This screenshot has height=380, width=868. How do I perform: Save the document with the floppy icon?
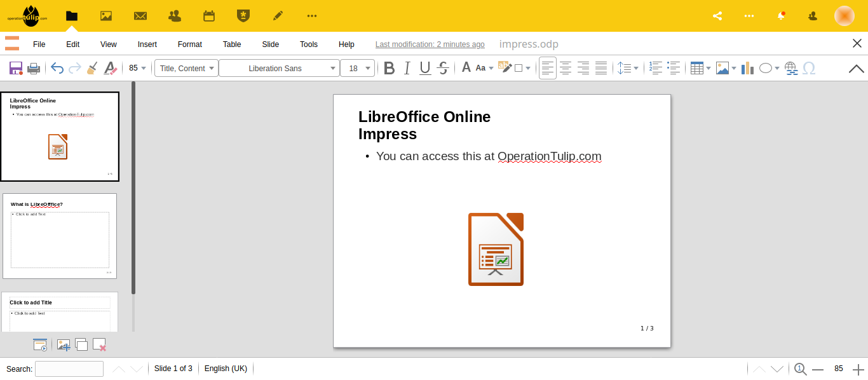pos(16,68)
